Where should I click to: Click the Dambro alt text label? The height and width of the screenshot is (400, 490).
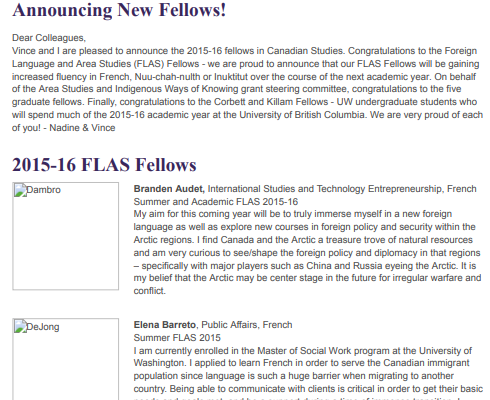tap(43, 190)
